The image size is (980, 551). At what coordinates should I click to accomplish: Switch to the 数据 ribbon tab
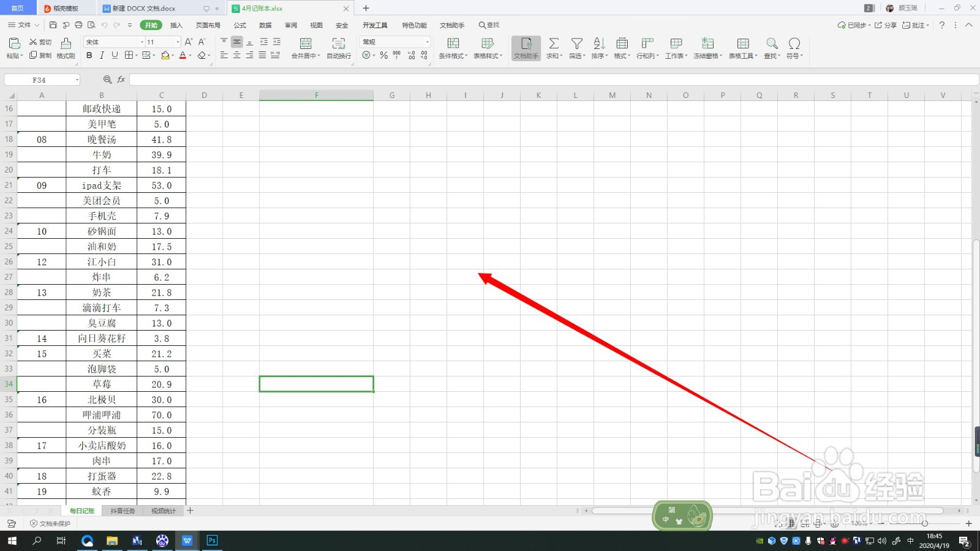tap(265, 25)
